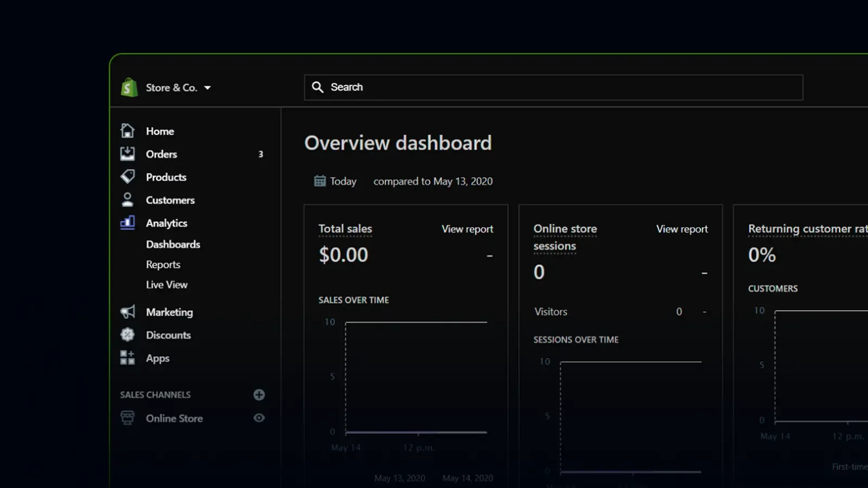The width and height of the screenshot is (868, 488).
Task: Click the Online Store storefront icon
Action: pyautogui.click(x=127, y=418)
